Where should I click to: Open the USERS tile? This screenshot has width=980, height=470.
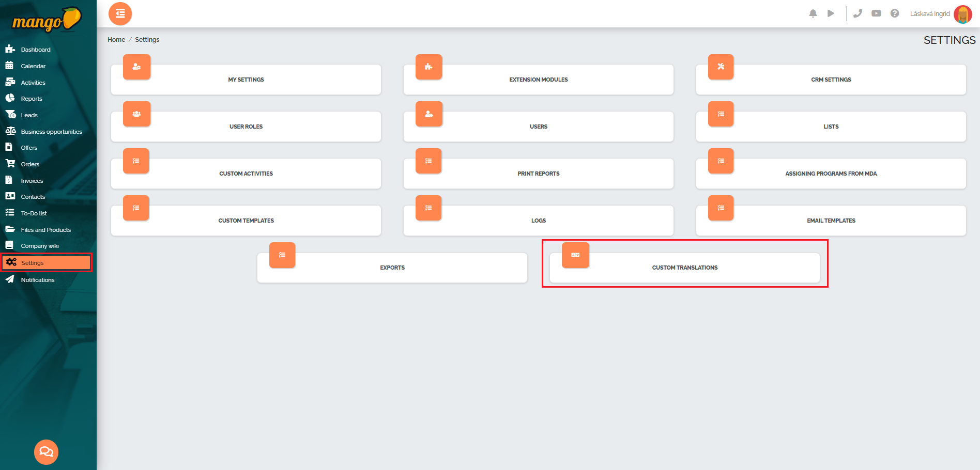(539, 127)
